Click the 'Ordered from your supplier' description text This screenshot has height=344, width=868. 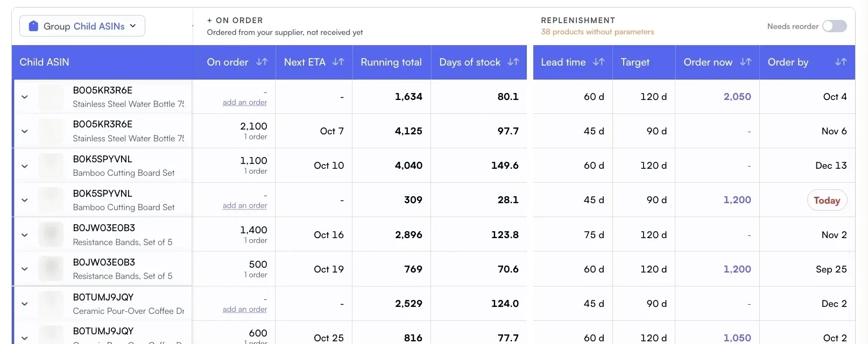[285, 32]
